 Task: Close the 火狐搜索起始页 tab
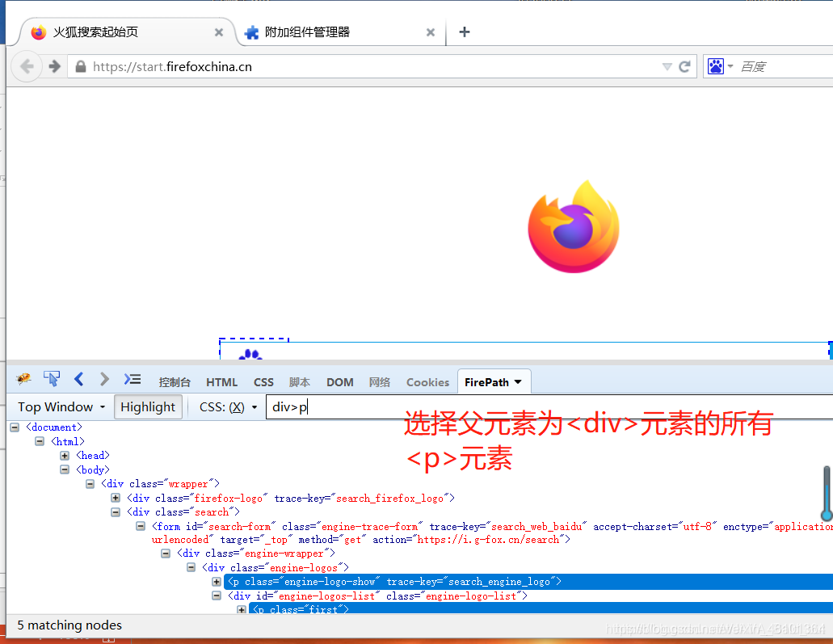click(219, 32)
